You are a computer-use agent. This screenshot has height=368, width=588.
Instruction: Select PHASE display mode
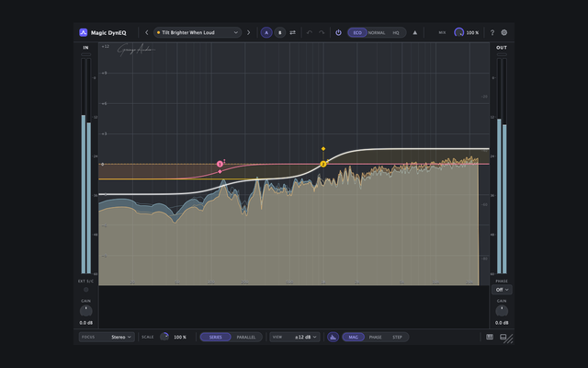click(375, 337)
